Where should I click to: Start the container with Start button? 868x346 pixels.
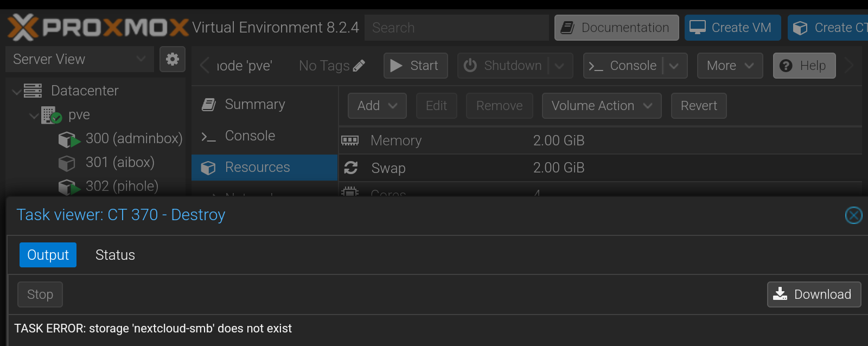(416, 66)
